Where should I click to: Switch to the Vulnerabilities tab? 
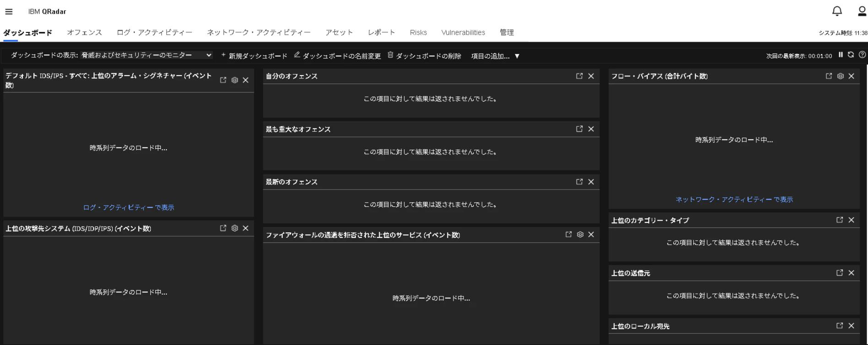pos(463,32)
